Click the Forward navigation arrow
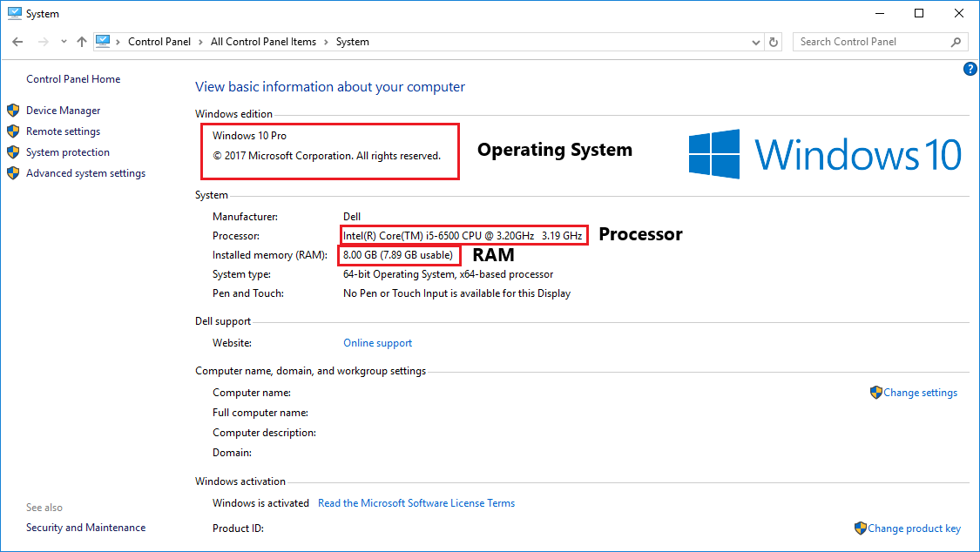 pos(44,42)
